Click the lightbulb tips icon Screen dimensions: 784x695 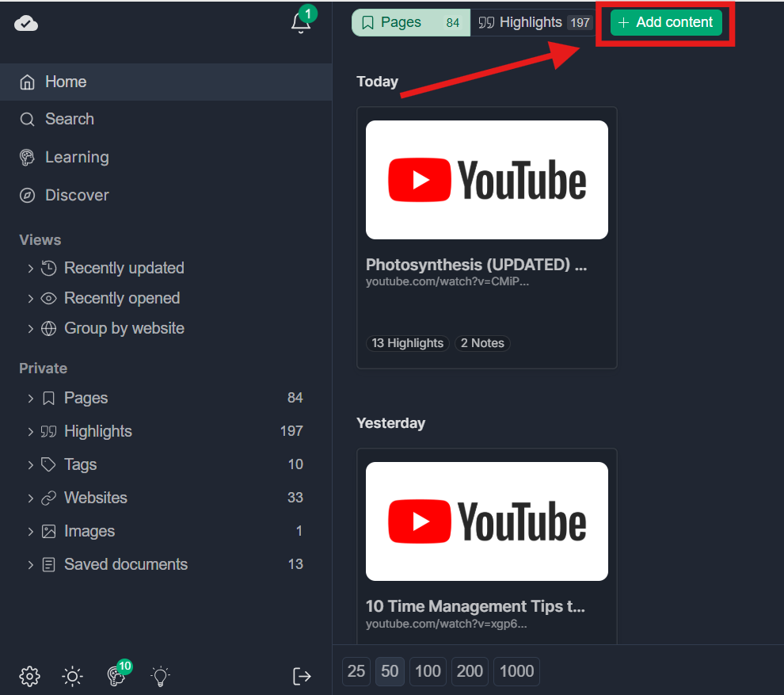160,675
